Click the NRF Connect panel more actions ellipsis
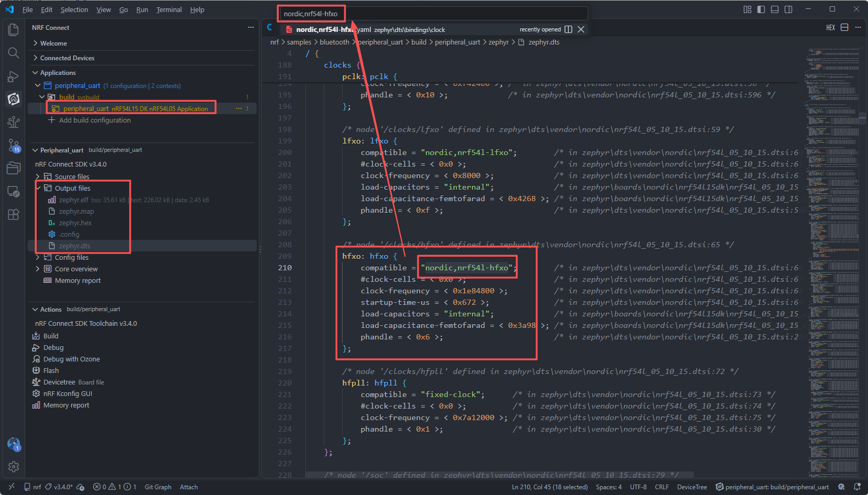This screenshot has width=868, height=495. point(251,27)
